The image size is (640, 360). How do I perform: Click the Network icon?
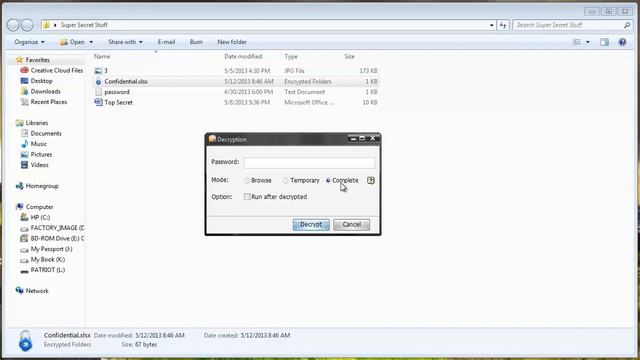click(19, 291)
